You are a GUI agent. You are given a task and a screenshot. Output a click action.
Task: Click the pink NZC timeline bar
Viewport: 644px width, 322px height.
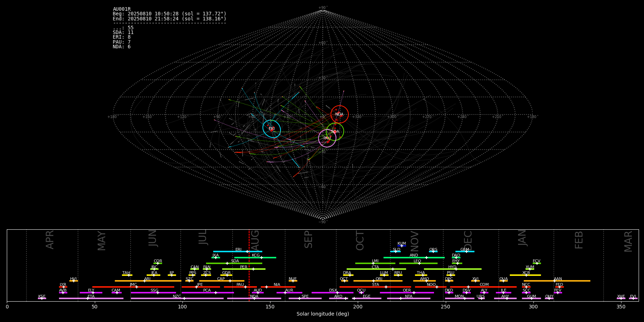177,298
